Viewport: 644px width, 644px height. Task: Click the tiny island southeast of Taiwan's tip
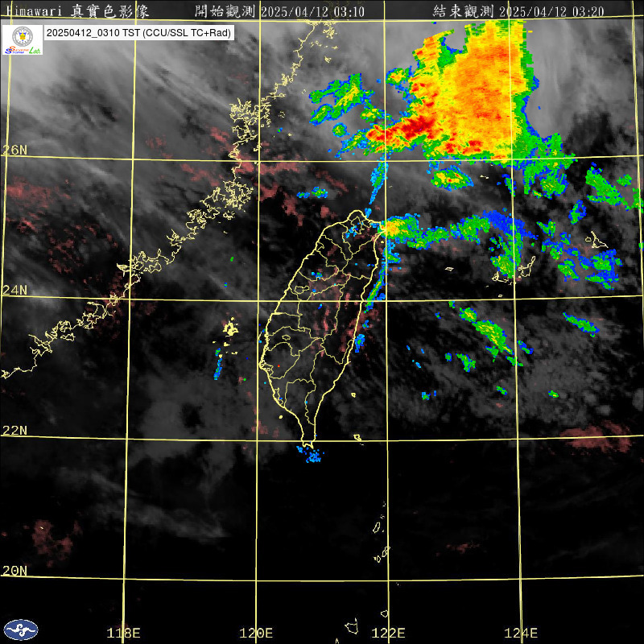tap(358, 439)
